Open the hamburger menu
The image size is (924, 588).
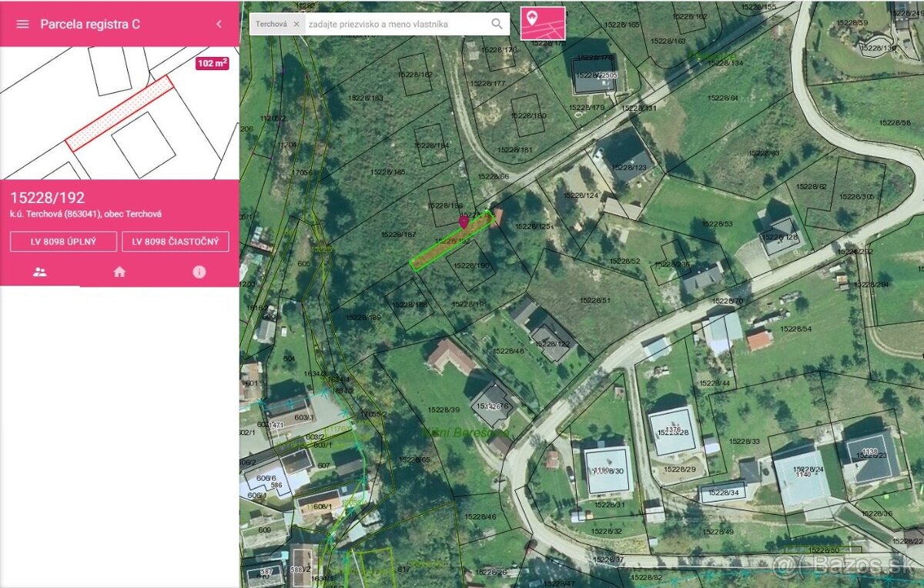point(22,24)
